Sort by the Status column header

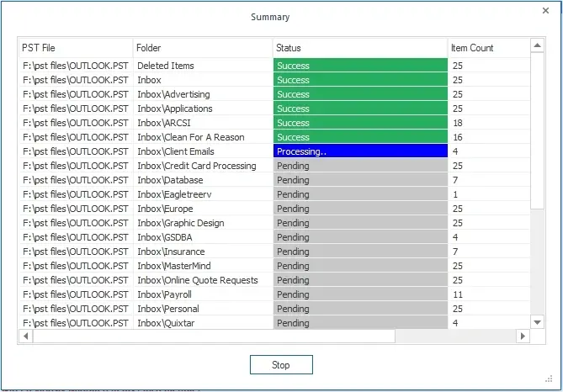360,48
